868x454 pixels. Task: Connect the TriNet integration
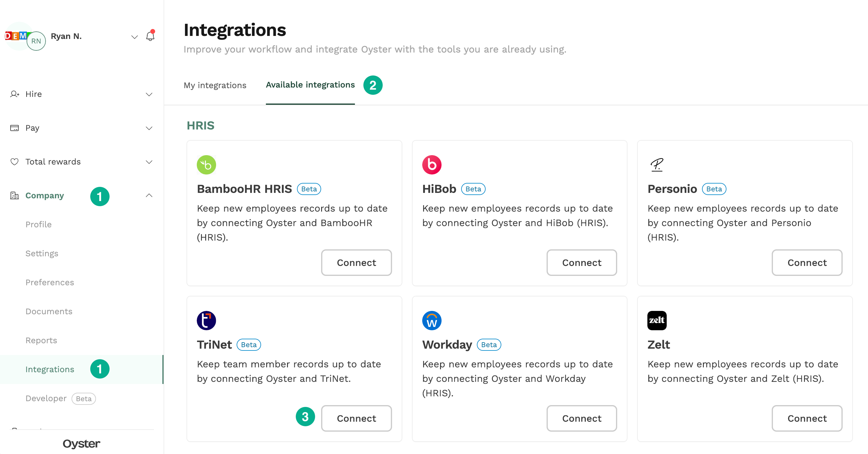356,418
